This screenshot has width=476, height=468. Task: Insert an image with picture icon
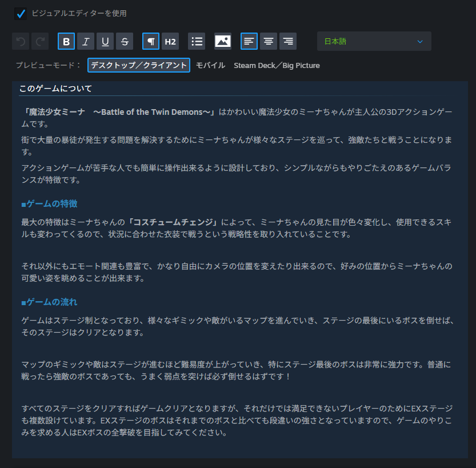pos(223,41)
